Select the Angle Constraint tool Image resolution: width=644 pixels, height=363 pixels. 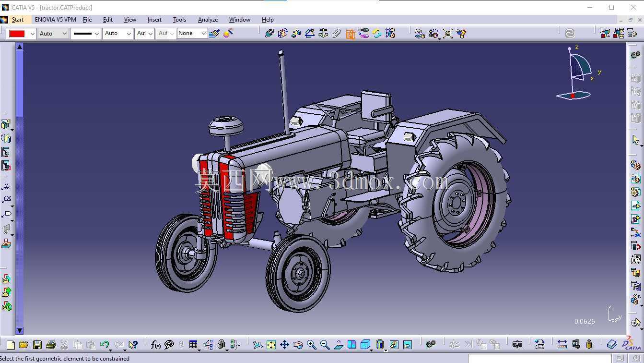(x=310, y=33)
